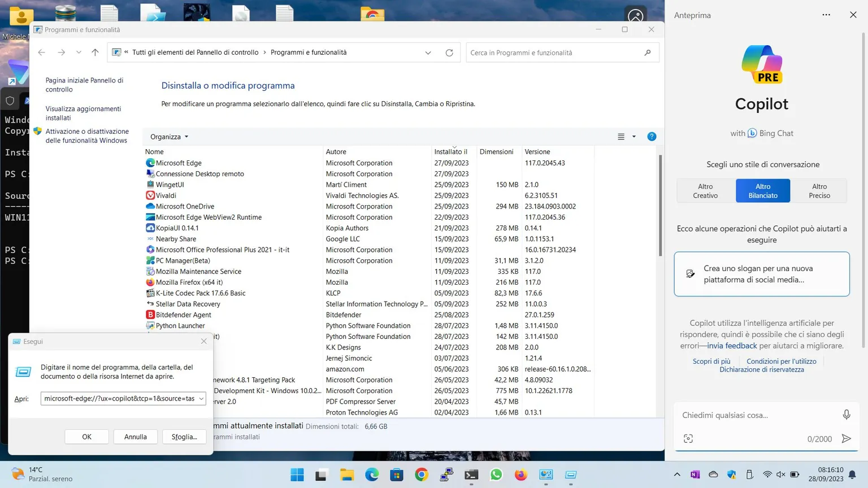Open Windows Terminal from the taskbar
Viewport: 868px width, 488px height.
tap(471, 475)
